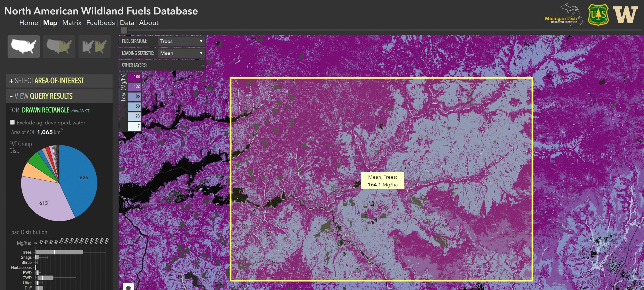
Task: Click the About menu item
Action: [x=149, y=23]
